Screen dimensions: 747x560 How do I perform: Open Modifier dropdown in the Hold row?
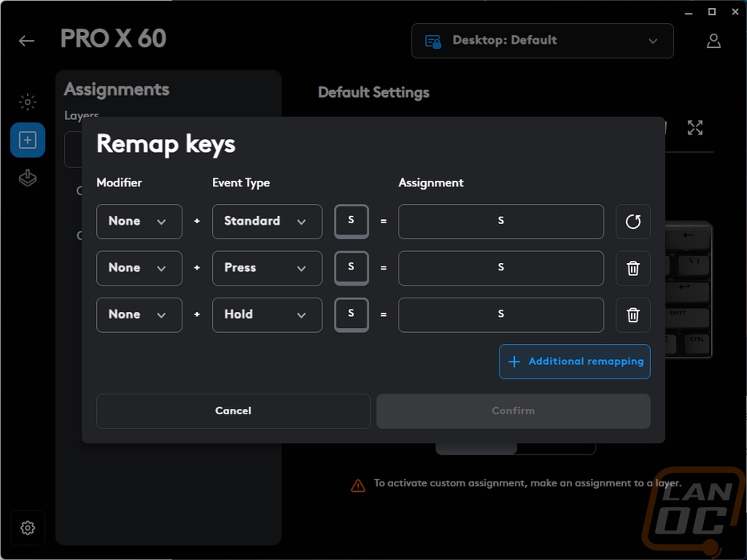tap(139, 314)
